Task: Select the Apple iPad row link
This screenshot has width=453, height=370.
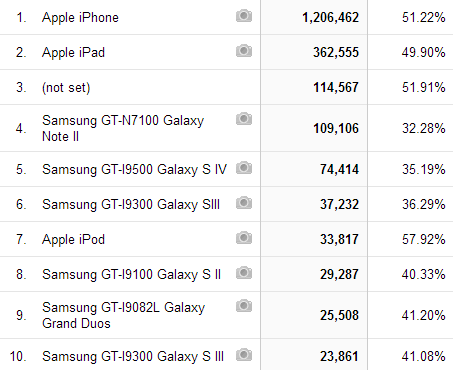Action: click(73, 53)
